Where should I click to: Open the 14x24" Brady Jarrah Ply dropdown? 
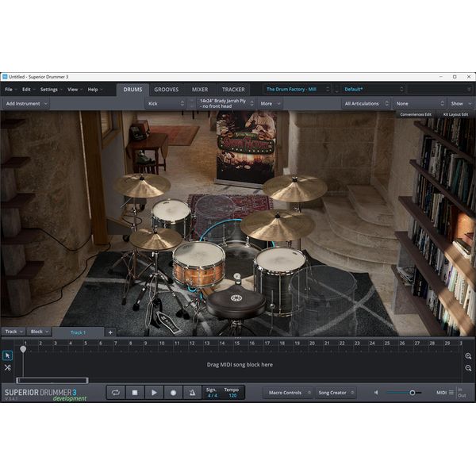click(226, 103)
